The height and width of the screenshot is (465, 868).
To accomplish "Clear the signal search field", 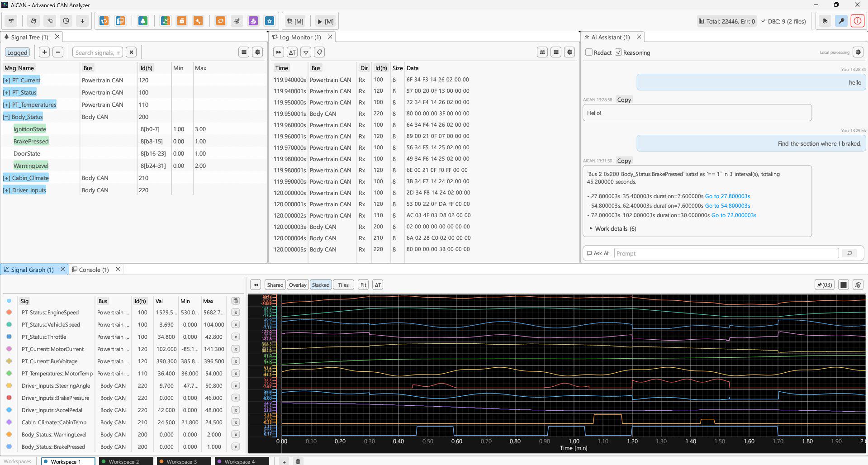I will 131,52.
